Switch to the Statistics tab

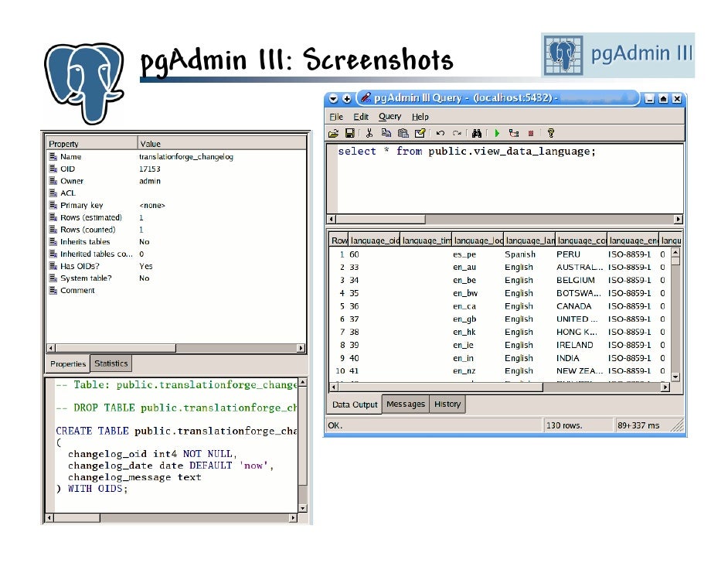[x=111, y=363]
